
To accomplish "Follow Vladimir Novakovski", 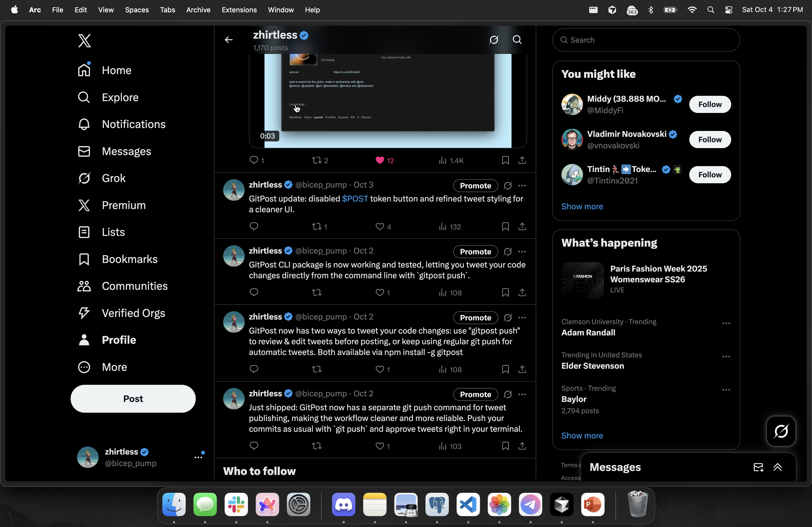I will 710,140.
